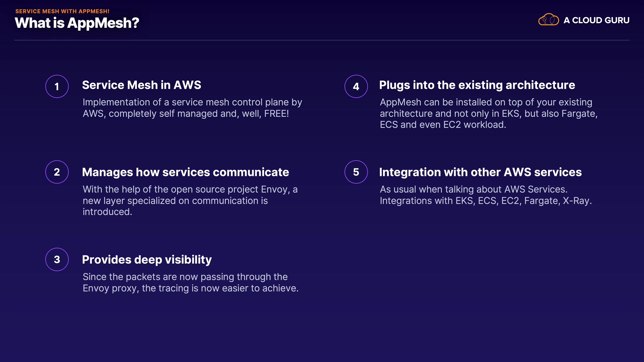Click the numbered circle 3 icon
This screenshot has width=644, height=362.
[57, 259]
